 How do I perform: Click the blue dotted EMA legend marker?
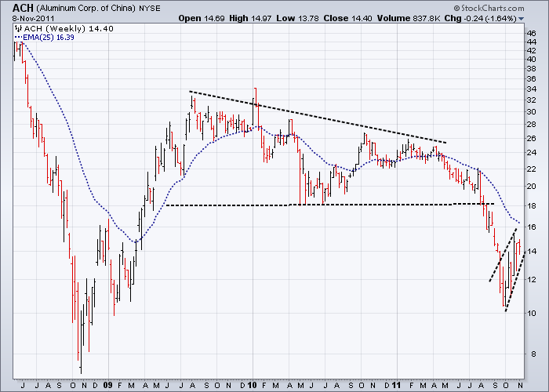[19, 38]
